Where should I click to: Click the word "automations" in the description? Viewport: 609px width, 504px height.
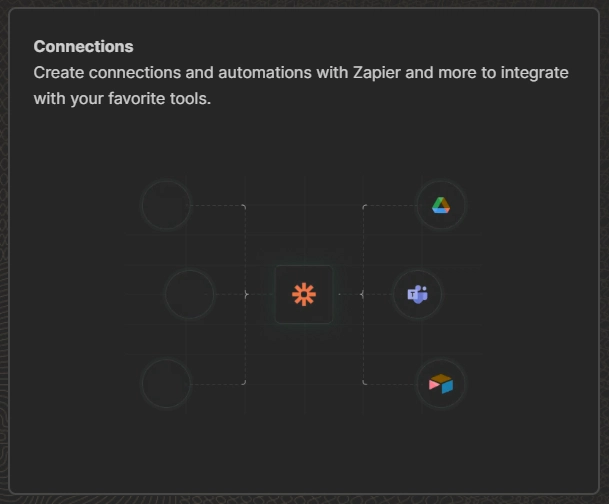(265, 73)
